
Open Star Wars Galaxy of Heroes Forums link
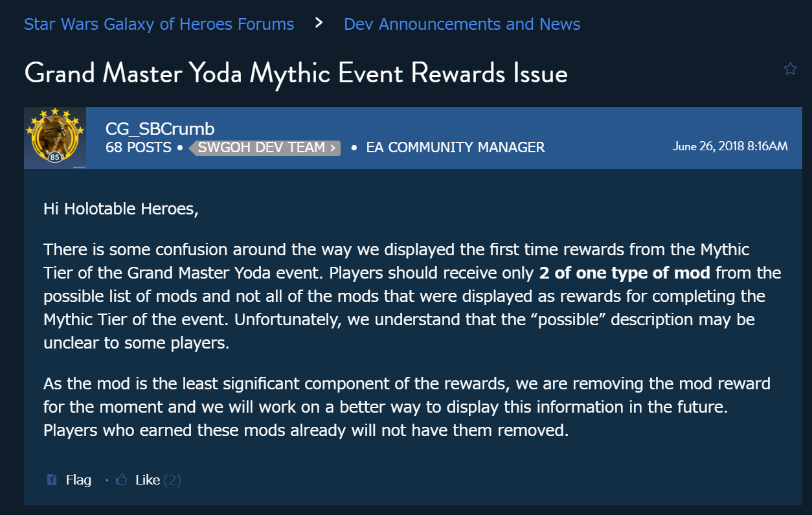(x=159, y=24)
